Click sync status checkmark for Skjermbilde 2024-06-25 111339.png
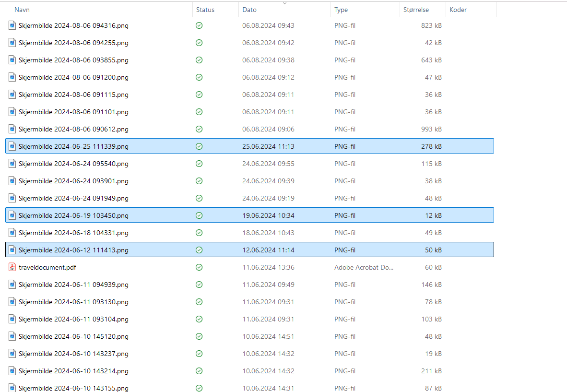 click(199, 146)
